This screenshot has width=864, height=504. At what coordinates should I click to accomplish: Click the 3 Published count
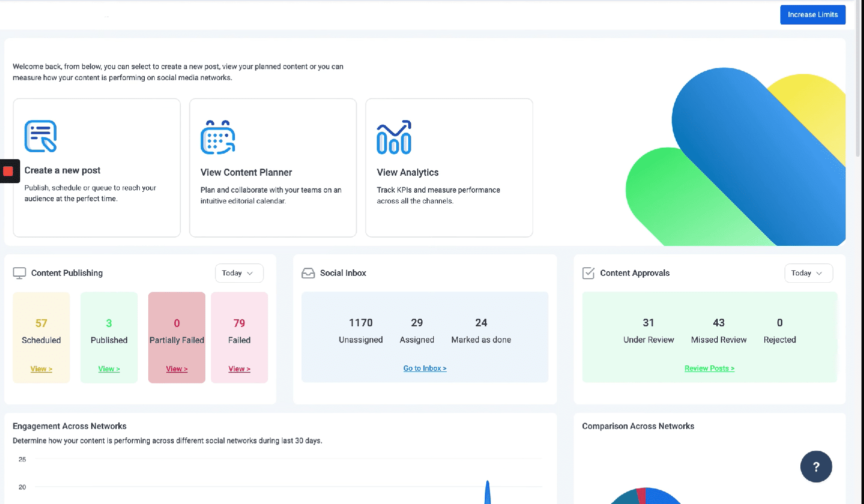click(x=109, y=323)
